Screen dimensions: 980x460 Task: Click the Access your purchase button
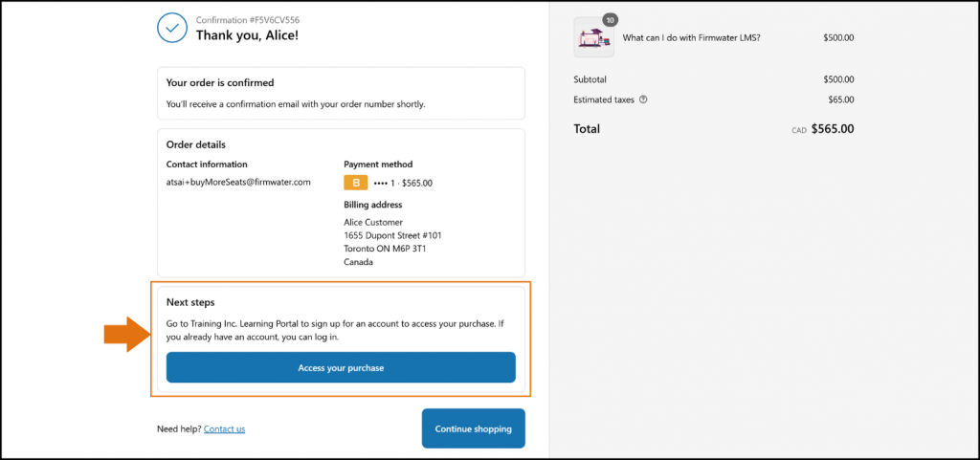[x=341, y=367]
